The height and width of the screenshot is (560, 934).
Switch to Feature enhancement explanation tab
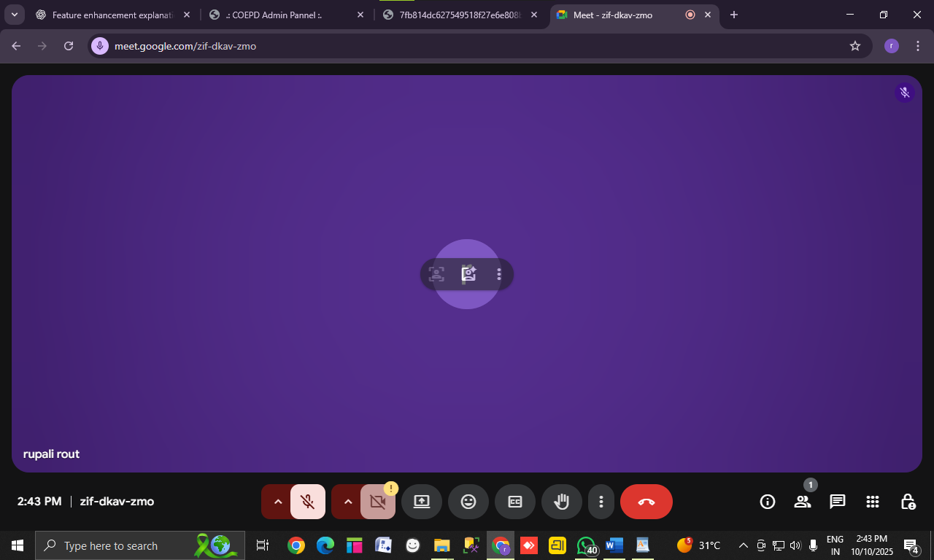coord(109,15)
